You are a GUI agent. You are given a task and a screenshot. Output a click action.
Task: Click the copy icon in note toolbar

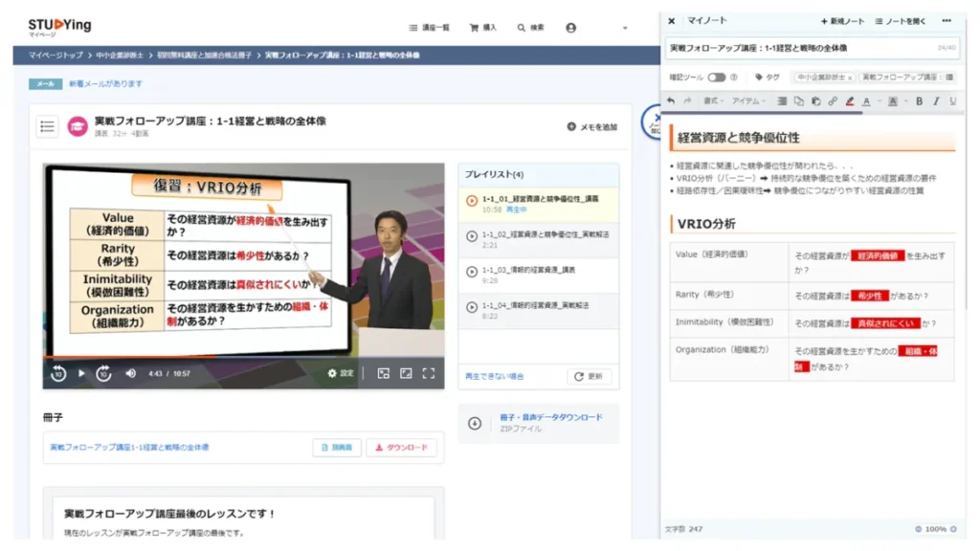(799, 100)
